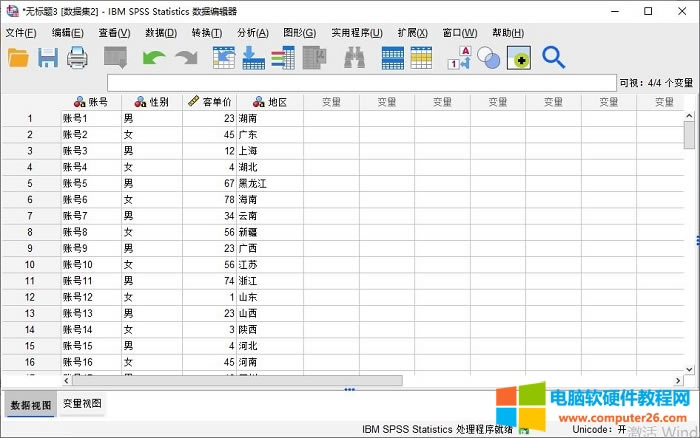Click the 客单价 column header
Screen dimensions: 700x438
tap(210, 102)
